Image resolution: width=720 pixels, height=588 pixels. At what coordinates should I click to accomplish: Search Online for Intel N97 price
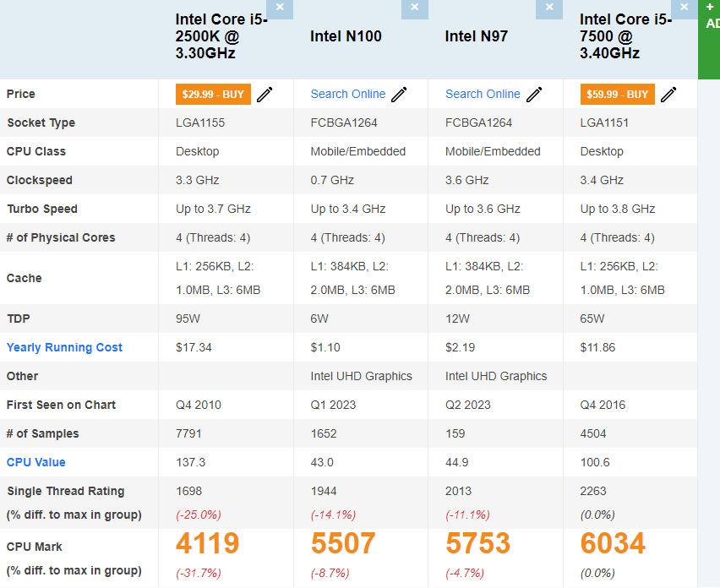[x=483, y=94]
